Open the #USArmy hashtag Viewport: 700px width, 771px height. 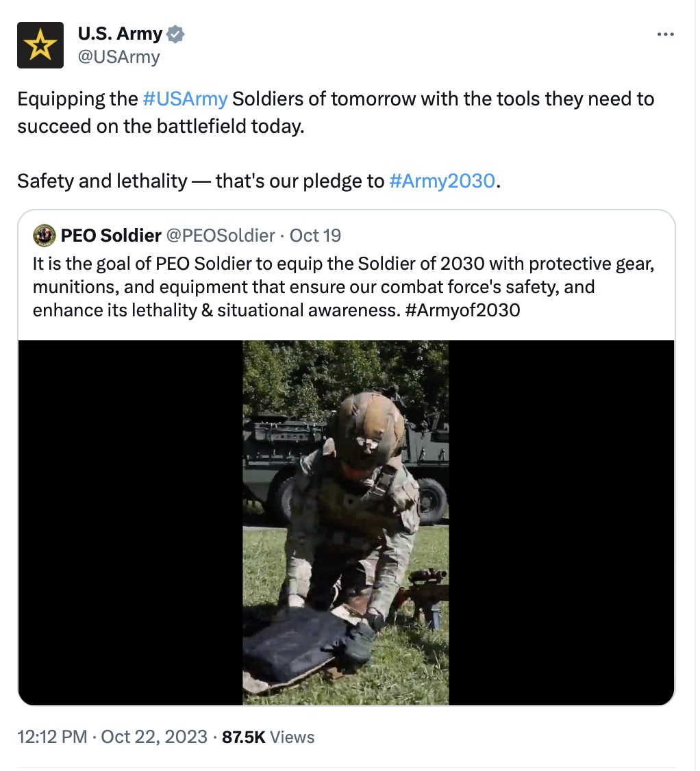[185, 99]
